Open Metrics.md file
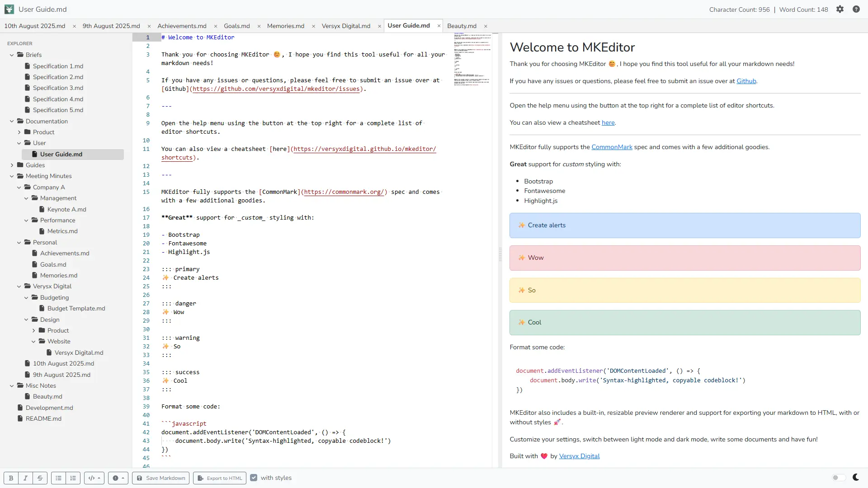 62,231
